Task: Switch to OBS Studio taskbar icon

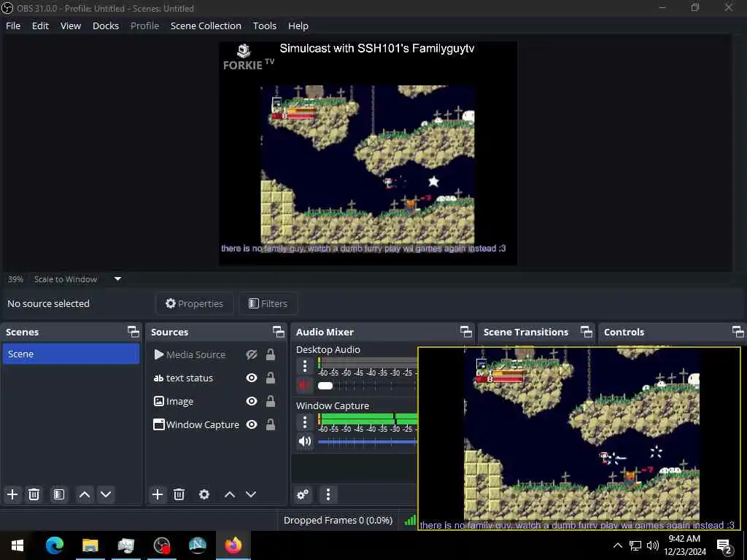Action: click(x=162, y=545)
